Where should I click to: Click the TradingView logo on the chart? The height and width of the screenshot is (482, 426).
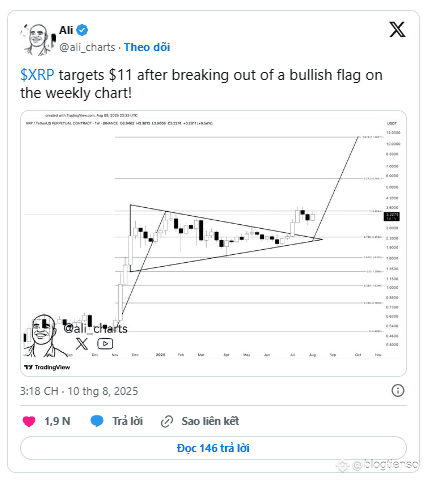(47, 367)
